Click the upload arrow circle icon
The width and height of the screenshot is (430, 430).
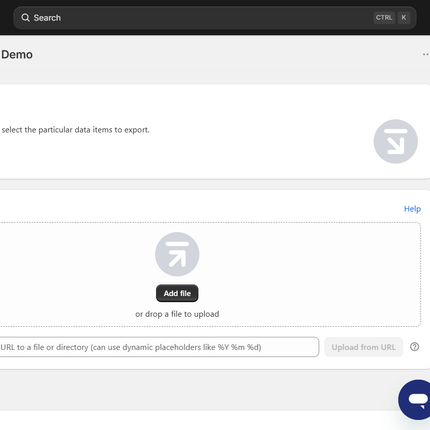[177, 254]
